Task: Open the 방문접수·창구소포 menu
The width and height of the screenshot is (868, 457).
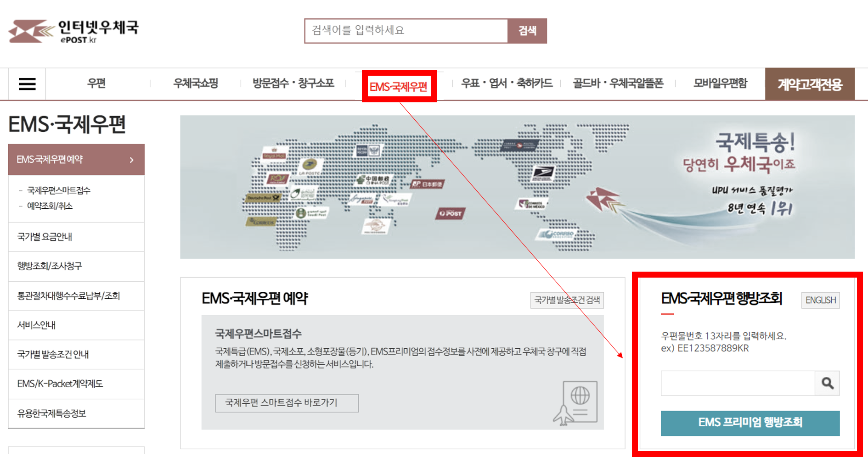Action: (x=293, y=84)
